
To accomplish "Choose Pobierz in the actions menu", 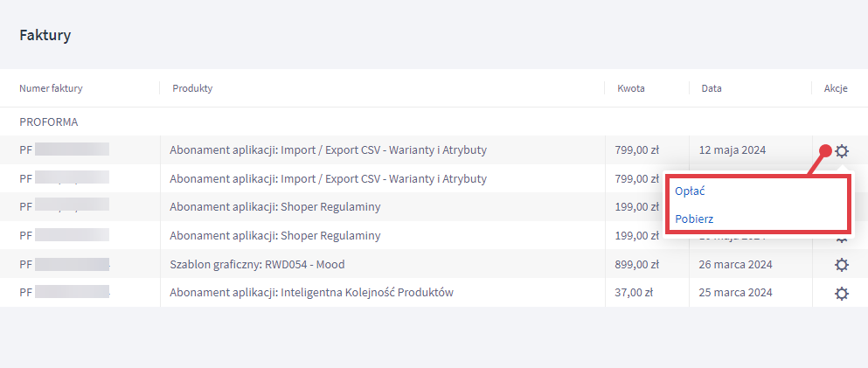I will [694, 219].
